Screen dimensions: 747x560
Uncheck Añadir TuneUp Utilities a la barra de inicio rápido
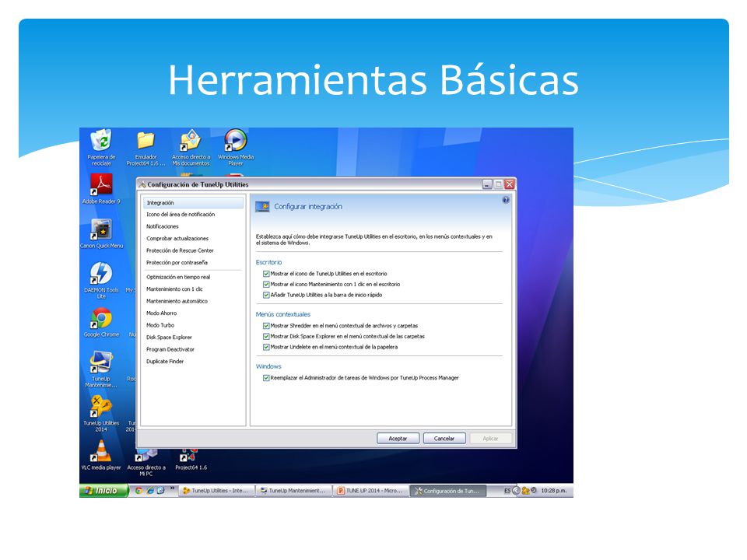pyautogui.click(x=266, y=296)
